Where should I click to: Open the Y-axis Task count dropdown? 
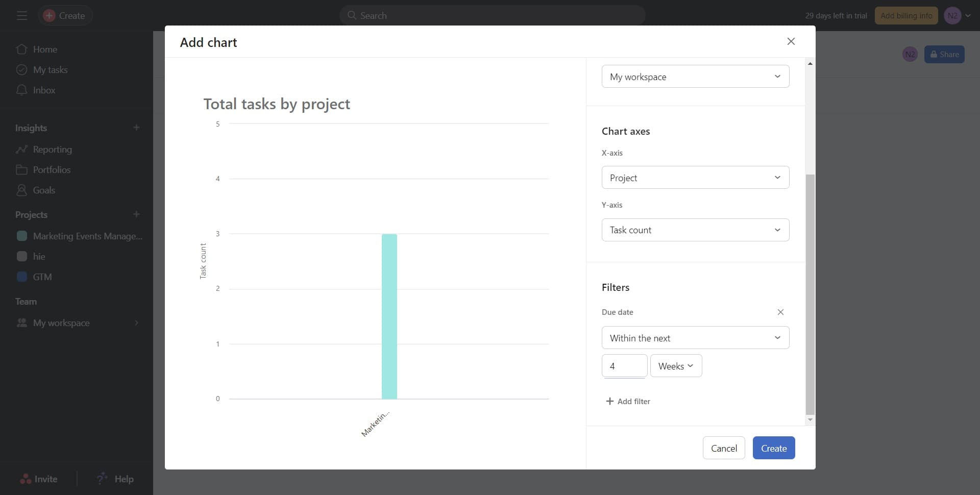tap(695, 230)
